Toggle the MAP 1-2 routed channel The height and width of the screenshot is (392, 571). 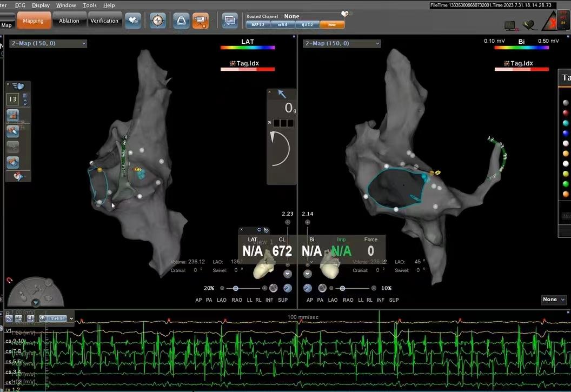coord(257,25)
